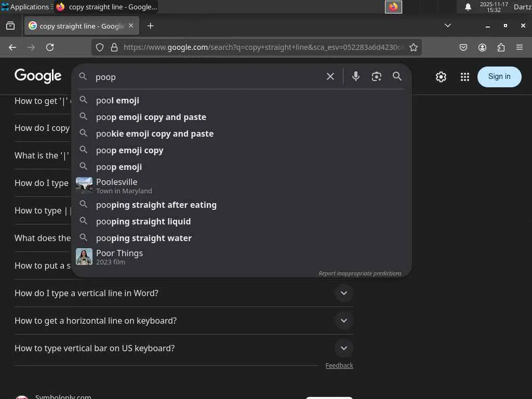Go to Google home via logo
Image resolution: width=532 pixels, height=399 pixels.
[x=38, y=76]
